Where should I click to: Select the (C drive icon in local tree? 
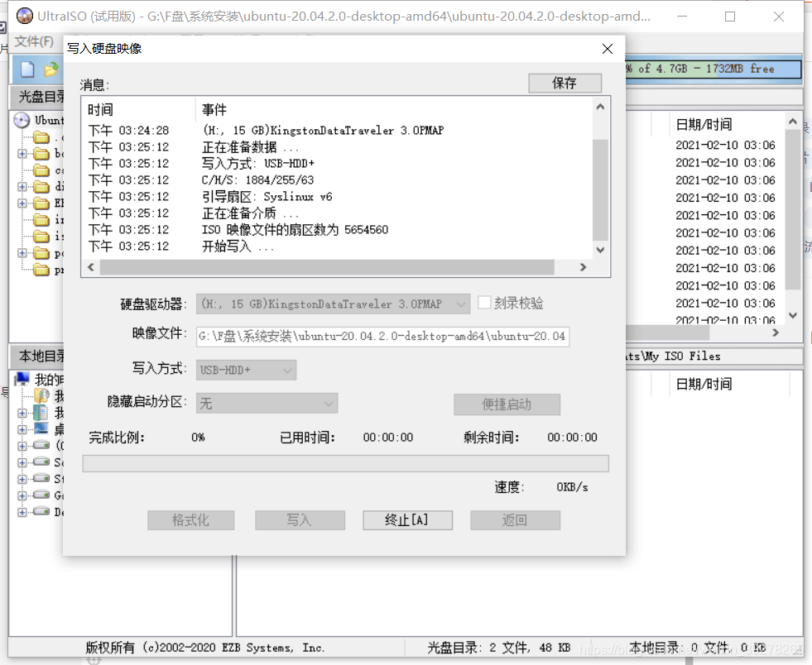click(41, 445)
